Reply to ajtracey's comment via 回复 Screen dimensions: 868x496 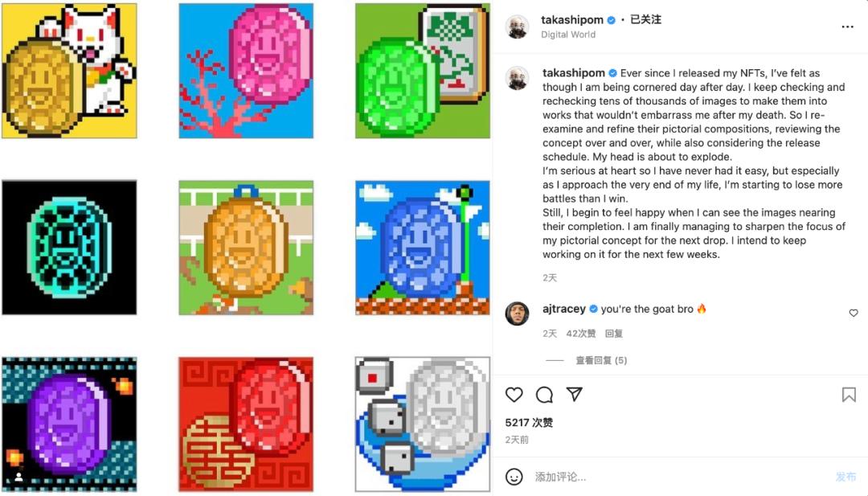point(613,334)
